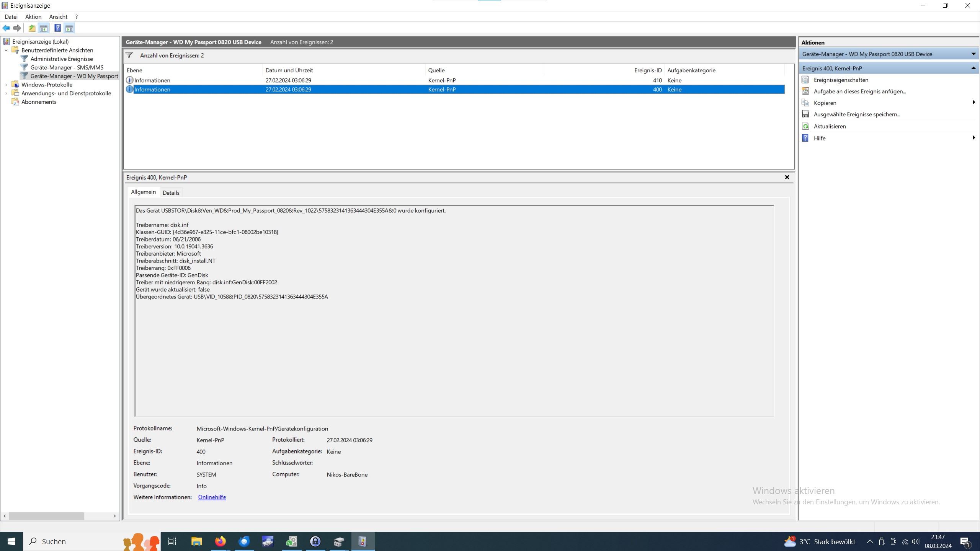980x551 pixels.
Task: Open Task View in taskbar
Action: coord(172,541)
